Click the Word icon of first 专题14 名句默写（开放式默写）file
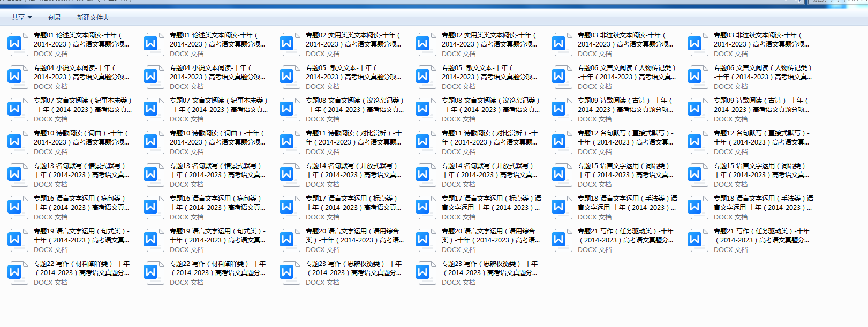868x327 pixels. (x=290, y=175)
